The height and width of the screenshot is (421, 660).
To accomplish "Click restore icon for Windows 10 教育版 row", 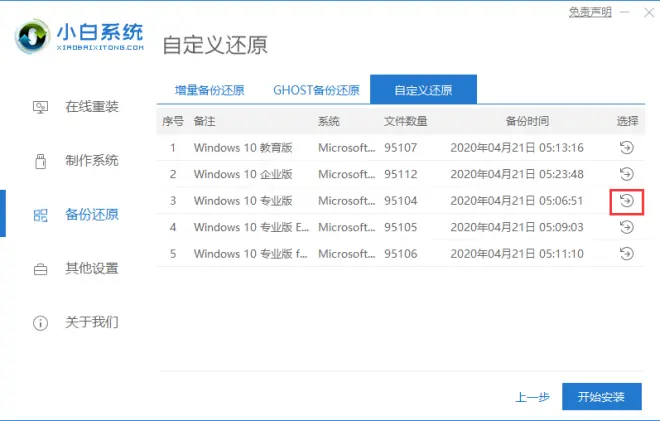I will (x=626, y=148).
